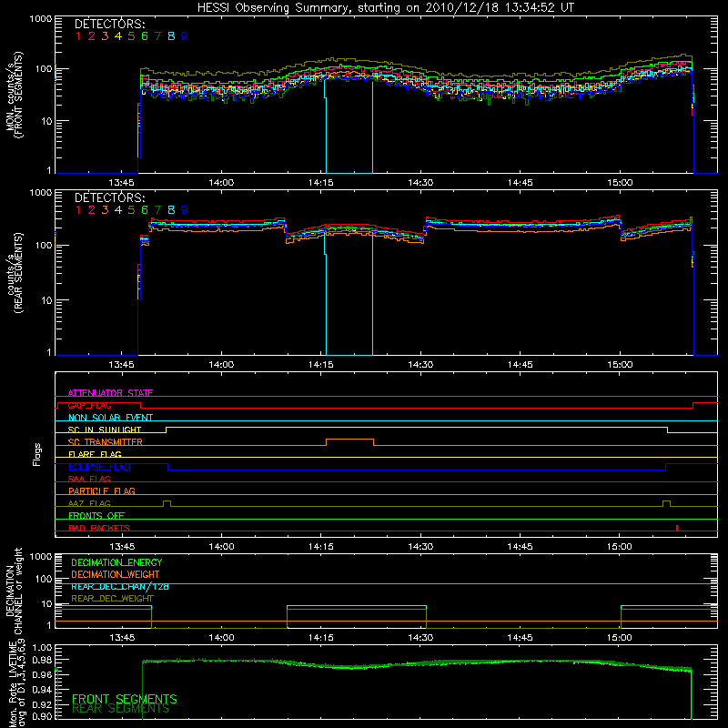Screen dimensions: 728x728
Task: Click green detector '6' in front segments legend
Action: [x=145, y=36]
